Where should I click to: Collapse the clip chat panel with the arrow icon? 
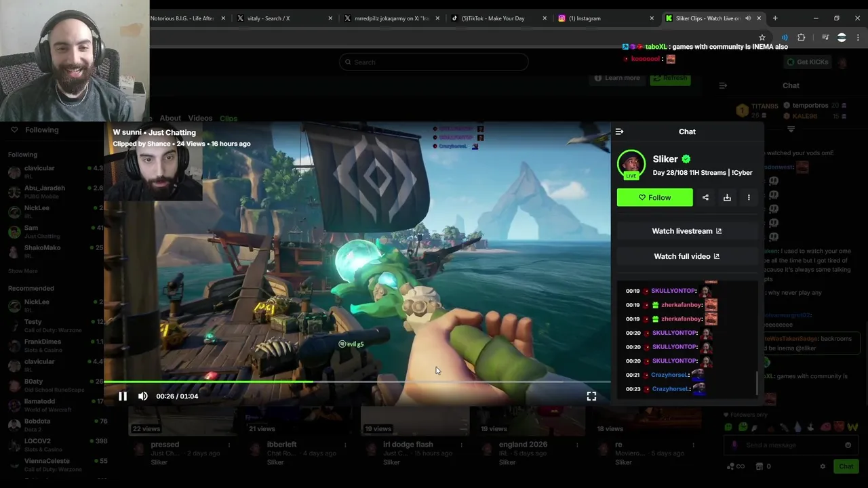point(619,131)
